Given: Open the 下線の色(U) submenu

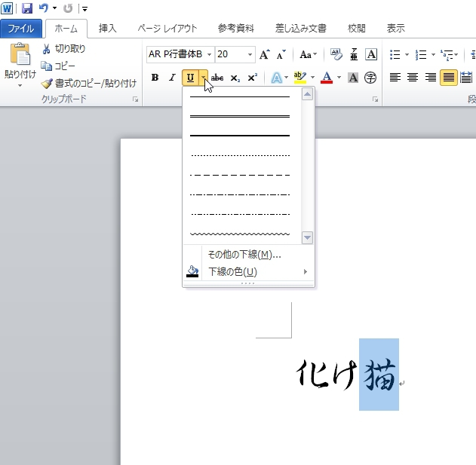Looking at the screenshot, I should click(248, 271).
